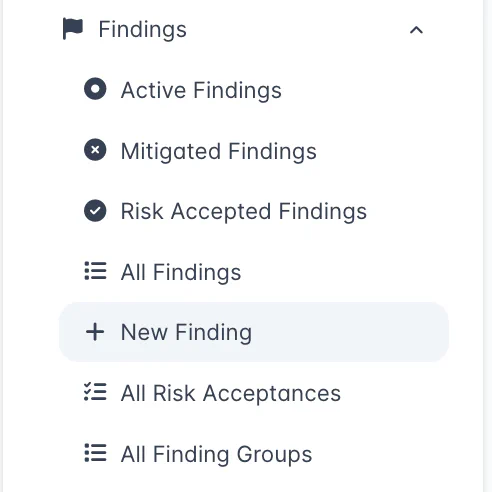Screen dimensions: 492x492
Task: Click the Findings flag icon
Action: pyautogui.click(x=73, y=29)
